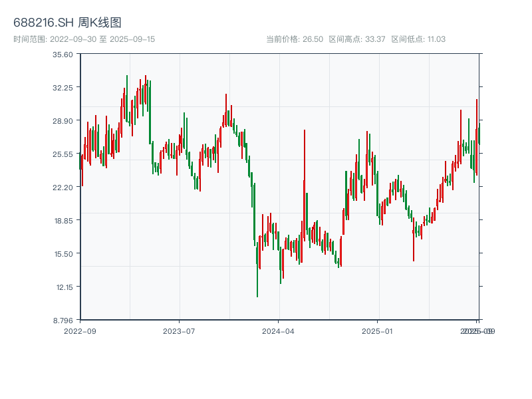Click the 18.85 y-axis label
The width and height of the screenshot is (532, 399).
pos(63,221)
